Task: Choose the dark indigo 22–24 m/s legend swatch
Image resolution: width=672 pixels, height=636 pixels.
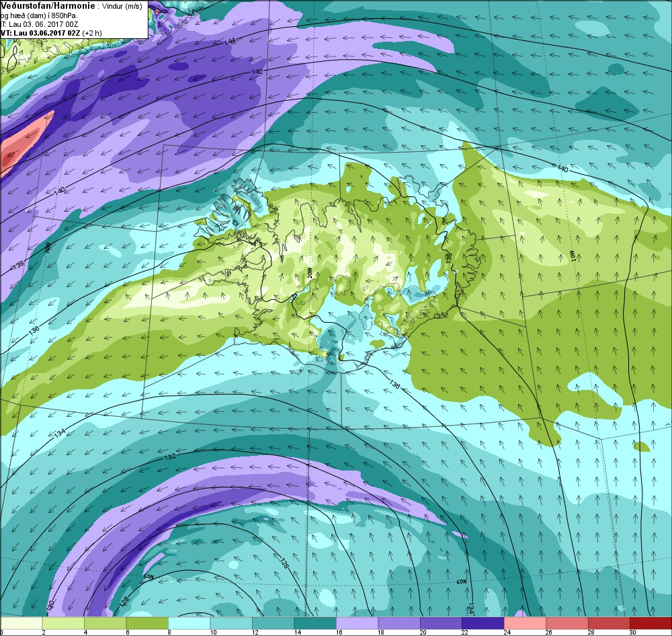Action: coord(483,623)
